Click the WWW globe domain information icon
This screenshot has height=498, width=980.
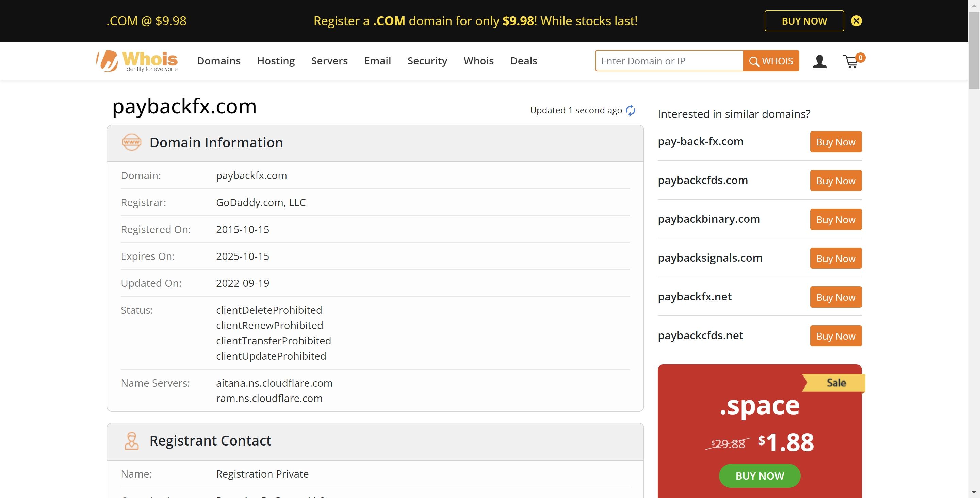click(131, 142)
